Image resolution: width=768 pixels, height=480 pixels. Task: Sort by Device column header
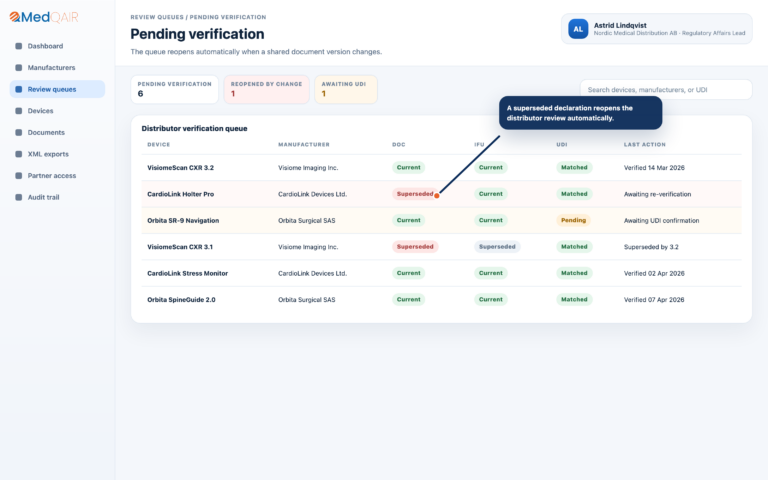tap(159, 144)
